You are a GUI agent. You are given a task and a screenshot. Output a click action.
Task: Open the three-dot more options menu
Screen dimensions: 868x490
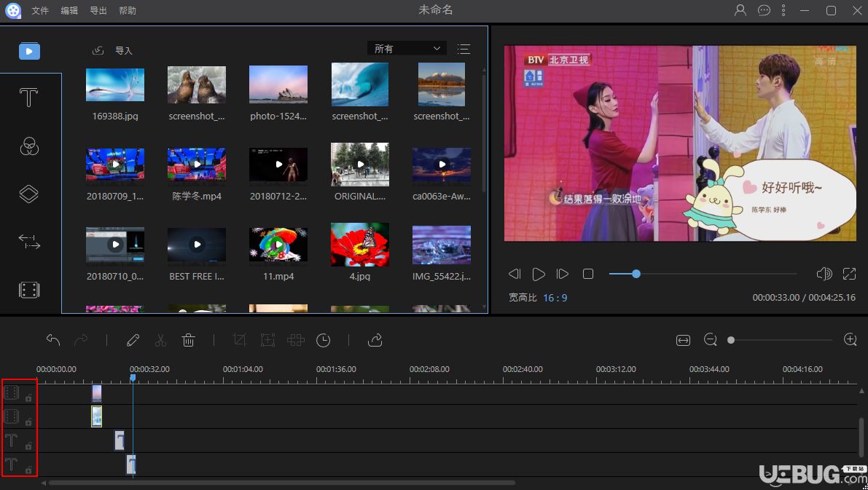(x=783, y=10)
